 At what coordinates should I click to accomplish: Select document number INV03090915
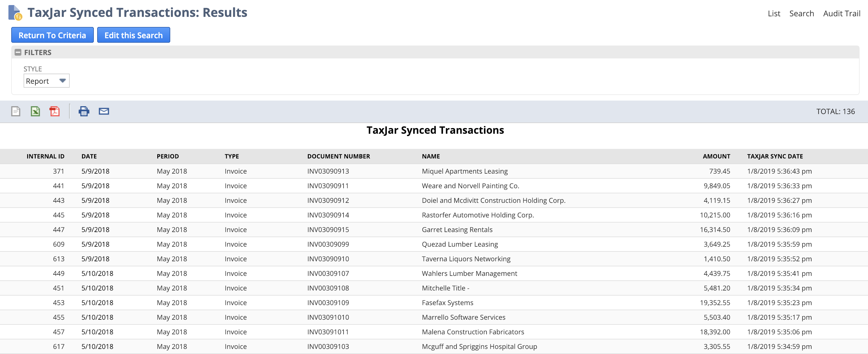(x=328, y=230)
